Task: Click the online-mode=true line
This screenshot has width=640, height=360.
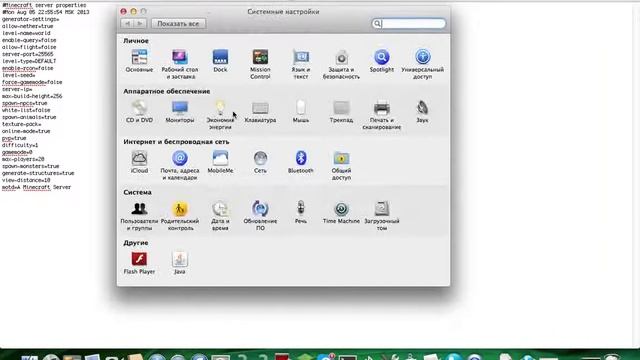Action: (26, 131)
